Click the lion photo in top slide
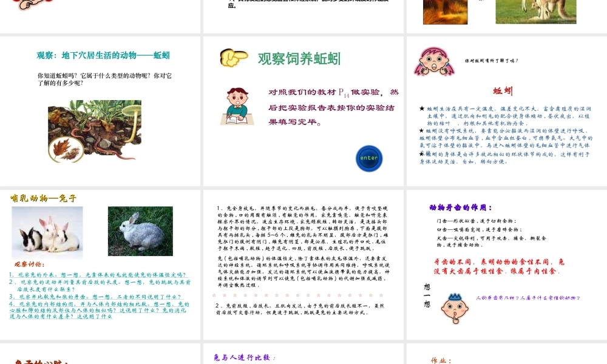The height and width of the screenshot is (364, 607). pos(445,12)
